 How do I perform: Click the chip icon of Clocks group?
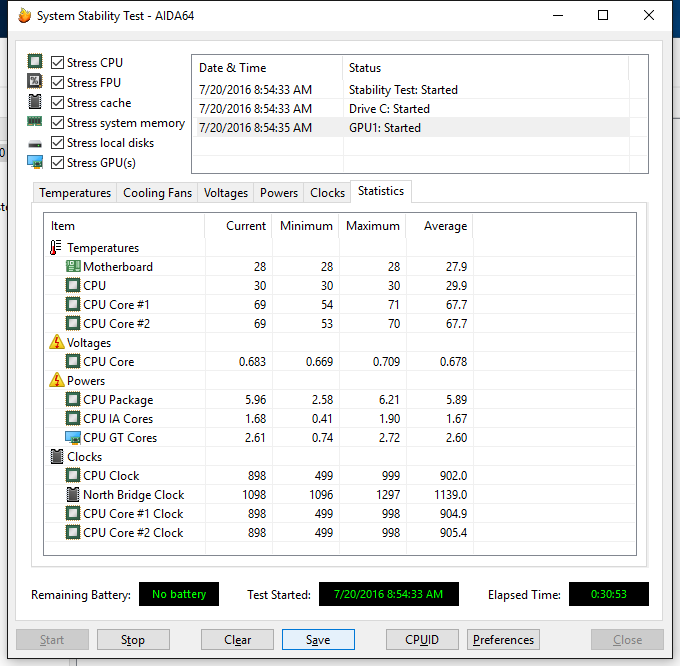click(57, 457)
